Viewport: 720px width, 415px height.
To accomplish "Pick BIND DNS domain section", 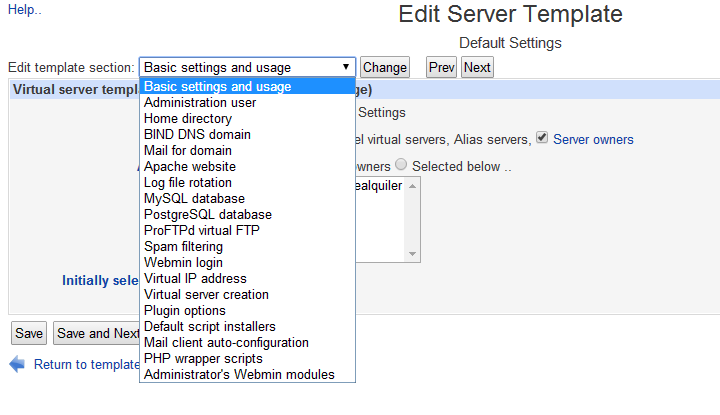I will pos(197,135).
